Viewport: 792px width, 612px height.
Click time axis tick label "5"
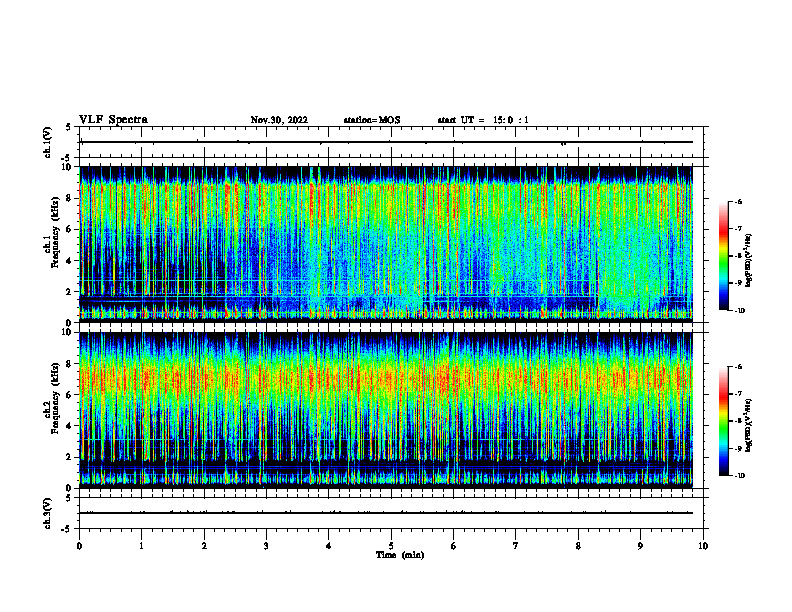point(391,546)
